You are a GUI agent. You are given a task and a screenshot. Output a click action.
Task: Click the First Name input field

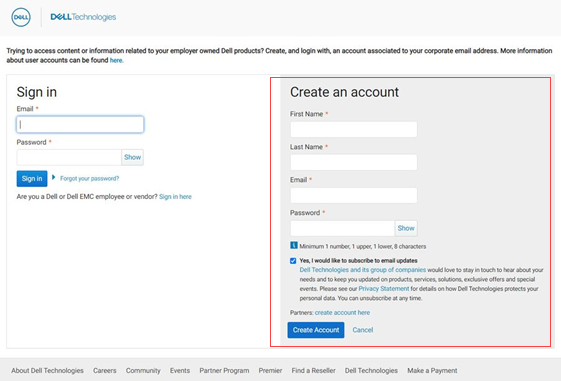353,129
